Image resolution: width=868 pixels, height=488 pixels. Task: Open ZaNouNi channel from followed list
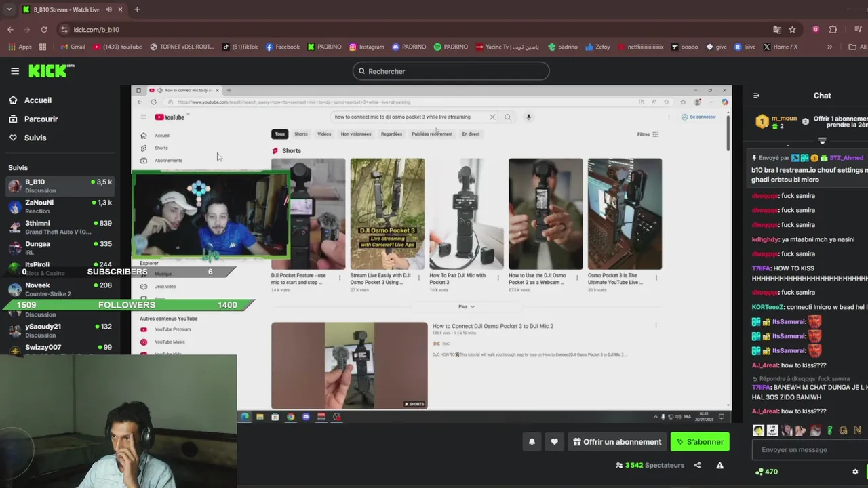tap(61, 207)
